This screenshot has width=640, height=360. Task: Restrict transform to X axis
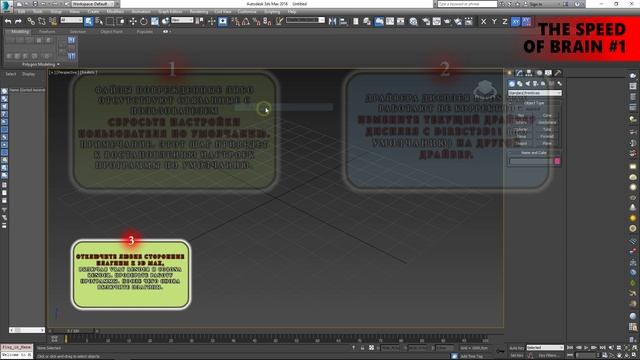point(484,21)
